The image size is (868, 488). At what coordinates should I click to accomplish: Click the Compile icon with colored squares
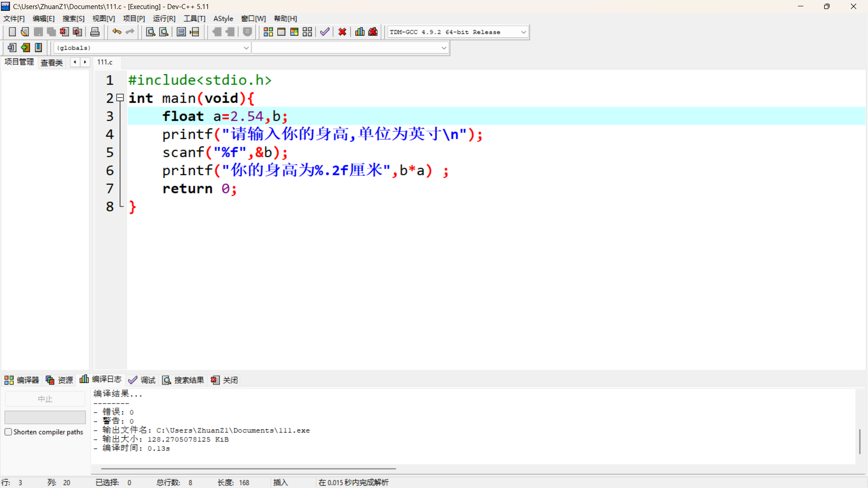tap(268, 32)
